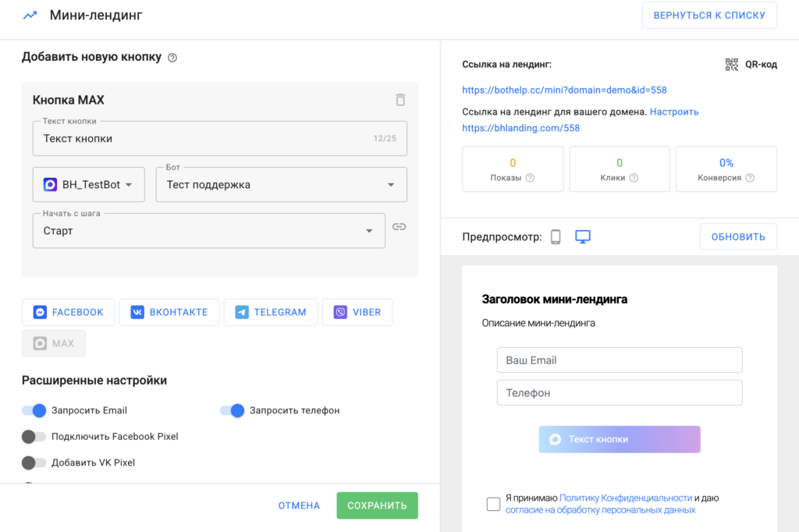
Task: Open the BH_TestBot channel dropdown
Action: tap(88, 185)
